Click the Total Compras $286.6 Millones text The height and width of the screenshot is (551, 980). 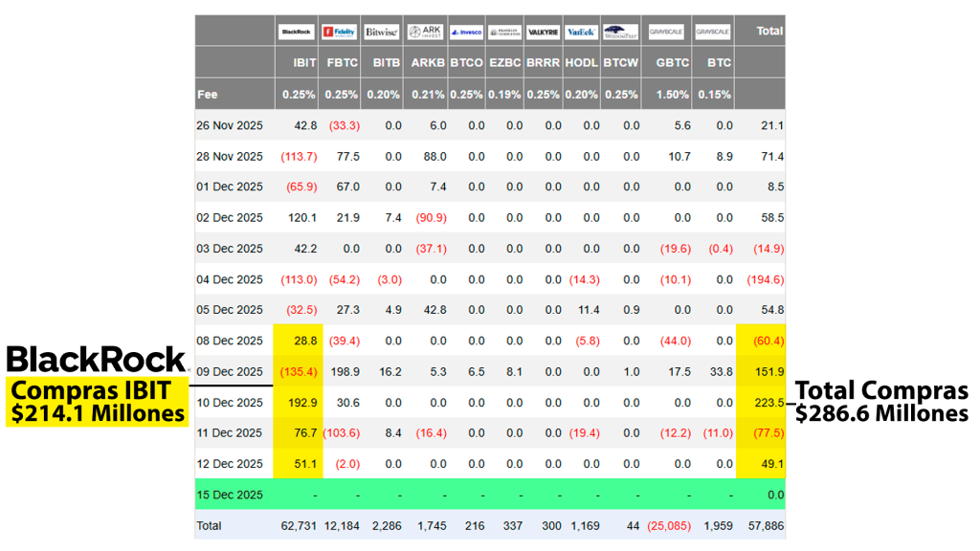coord(881,402)
